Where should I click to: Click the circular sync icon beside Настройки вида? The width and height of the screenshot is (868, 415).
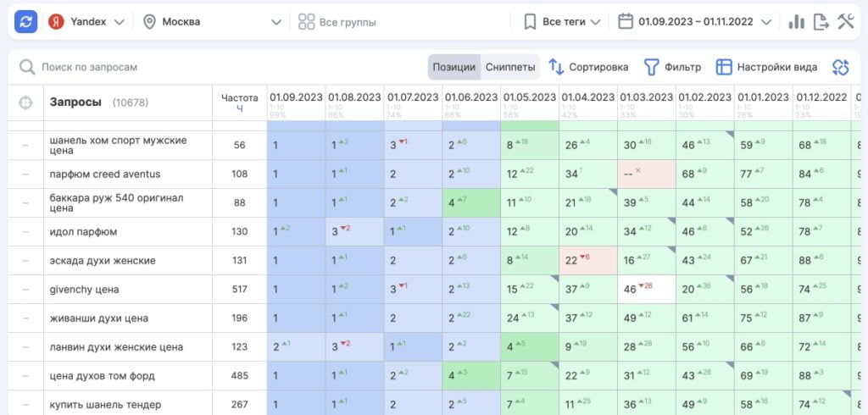[840, 67]
